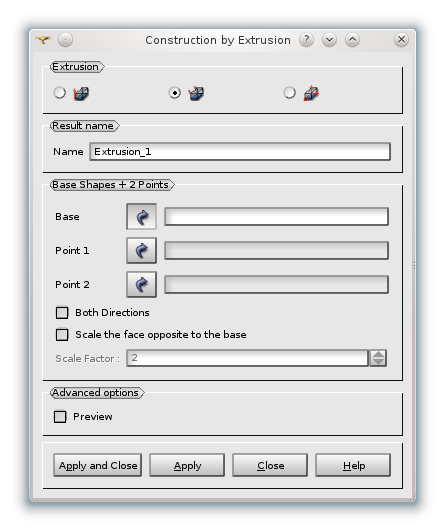Click the Point 2 selection arrow button
This screenshot has width=445, height=531.
coord(141,284)
